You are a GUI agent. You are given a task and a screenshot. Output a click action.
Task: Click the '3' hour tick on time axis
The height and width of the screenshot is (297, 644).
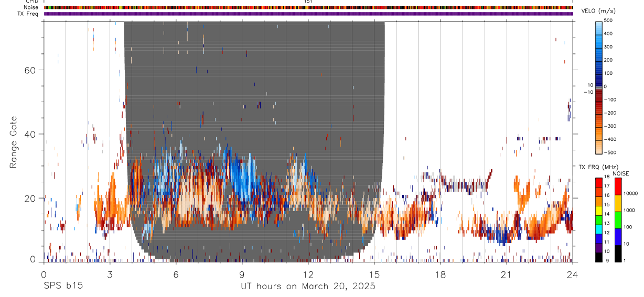110,274
